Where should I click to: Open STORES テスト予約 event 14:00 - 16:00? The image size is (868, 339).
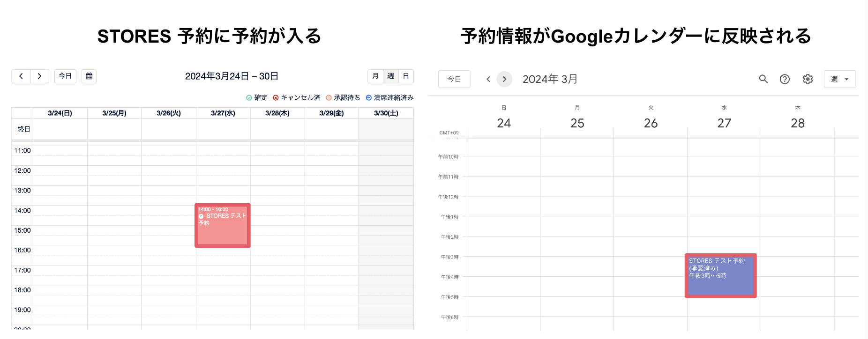pos(223,226)
